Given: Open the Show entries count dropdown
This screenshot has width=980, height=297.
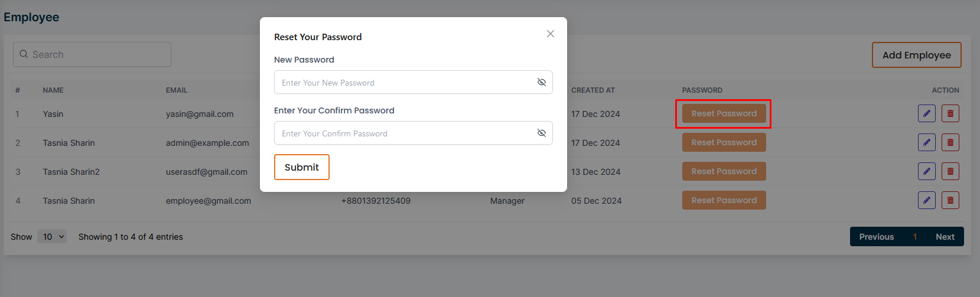Looking at the screenshot, I should [x=52, y=237].
